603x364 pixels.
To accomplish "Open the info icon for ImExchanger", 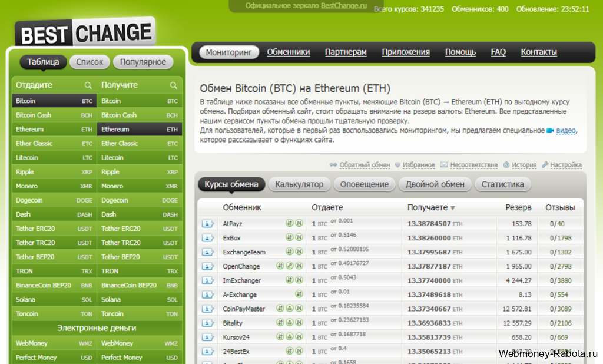I will tap(207, 280).
